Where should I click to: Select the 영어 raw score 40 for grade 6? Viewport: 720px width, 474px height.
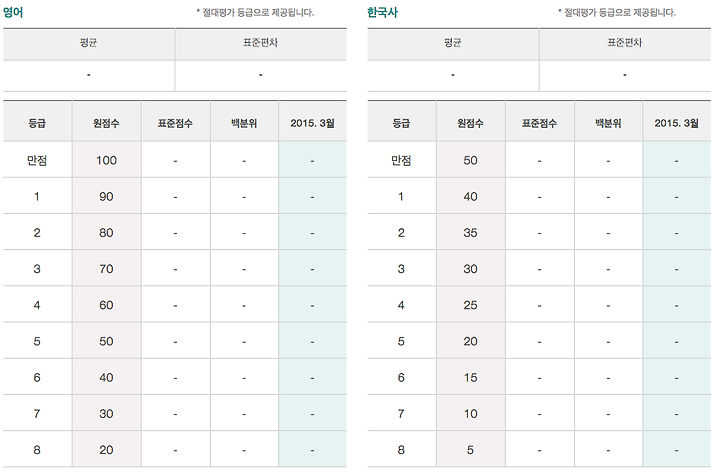(106, 378)
